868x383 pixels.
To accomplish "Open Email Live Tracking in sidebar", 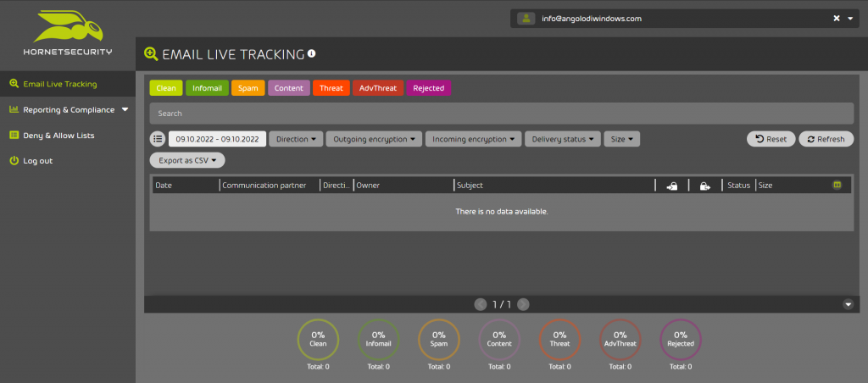I will pos(68,84).
